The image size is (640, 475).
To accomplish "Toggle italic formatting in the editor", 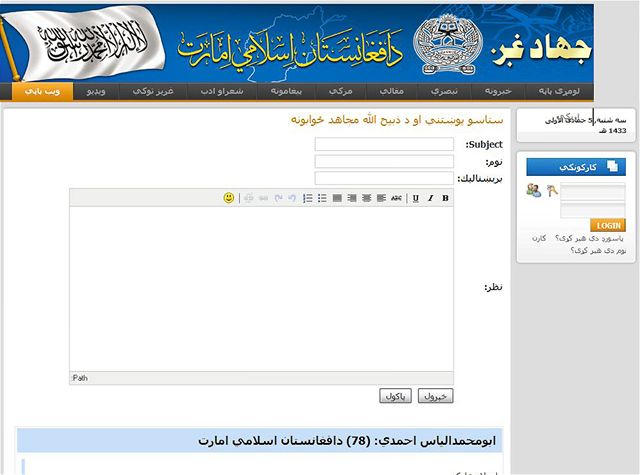I will [x=430, y=198].
